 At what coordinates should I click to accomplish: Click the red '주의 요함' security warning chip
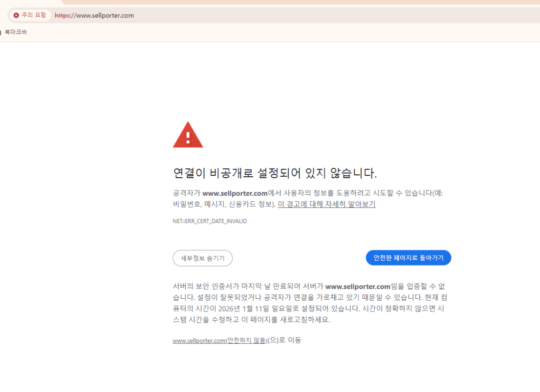click(x=30, y=15)
